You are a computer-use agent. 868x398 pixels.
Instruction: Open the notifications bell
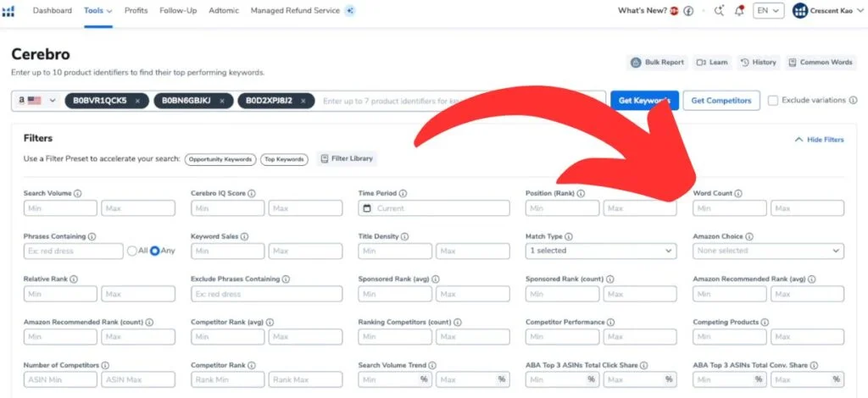[x=739, y=11]
